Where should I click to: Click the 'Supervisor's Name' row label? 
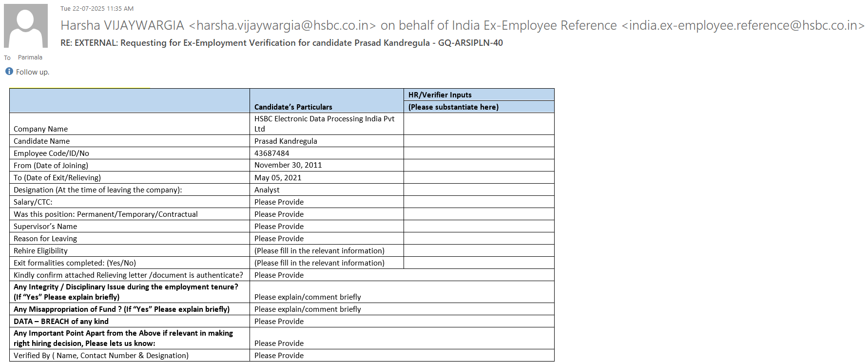click(45, 227)
